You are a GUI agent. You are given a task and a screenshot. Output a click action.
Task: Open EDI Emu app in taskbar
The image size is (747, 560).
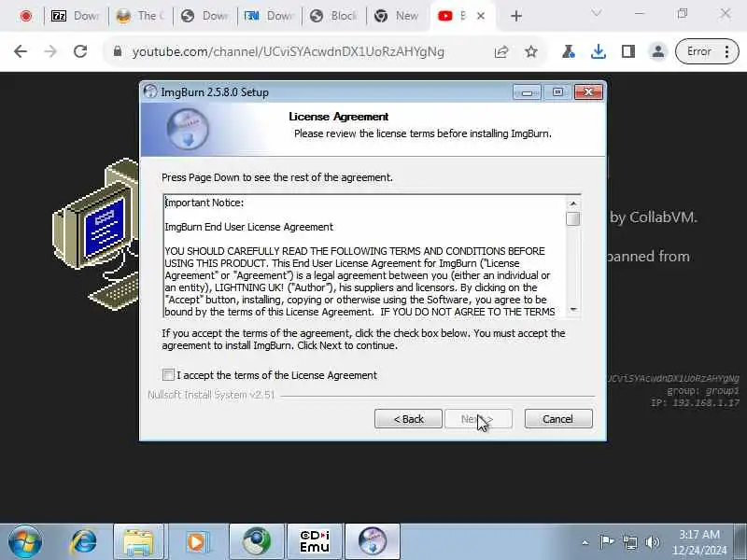(x=315, y=542)
